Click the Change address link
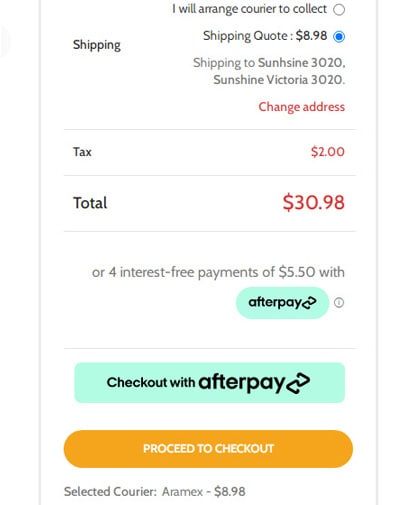The height and width of the screenshot is (505, 413). (302, 107)
